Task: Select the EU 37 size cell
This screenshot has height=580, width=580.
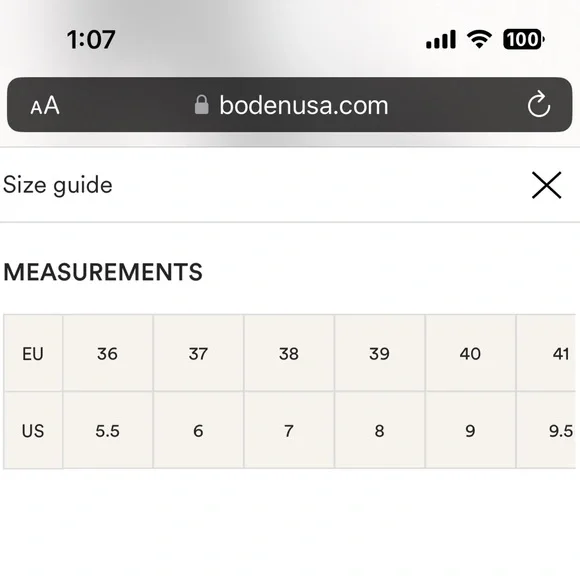Action: pyautogui.click(x=198, y=353)
